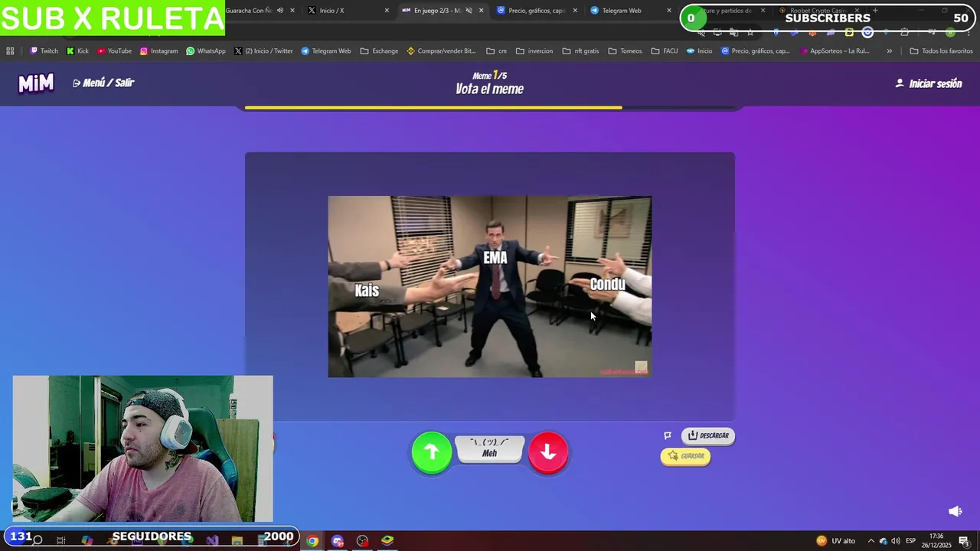Toggle game sound with the speaker icon
This screenshot has height=551, width=980.
(x=955, y=511)
